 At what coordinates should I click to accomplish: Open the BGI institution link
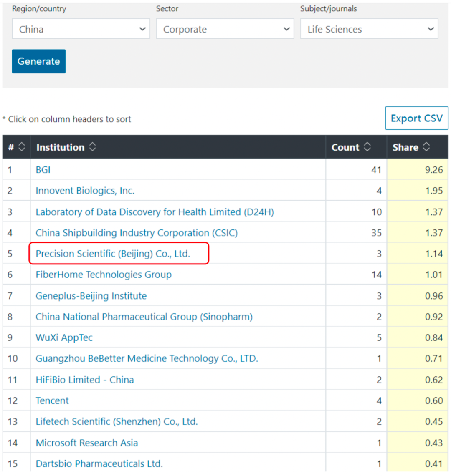coord(43,170)
